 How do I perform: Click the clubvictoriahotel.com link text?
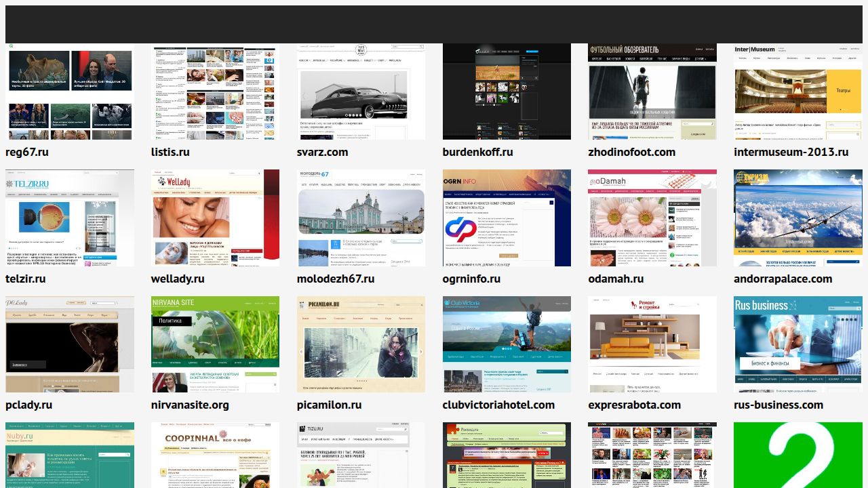[498, 405]
